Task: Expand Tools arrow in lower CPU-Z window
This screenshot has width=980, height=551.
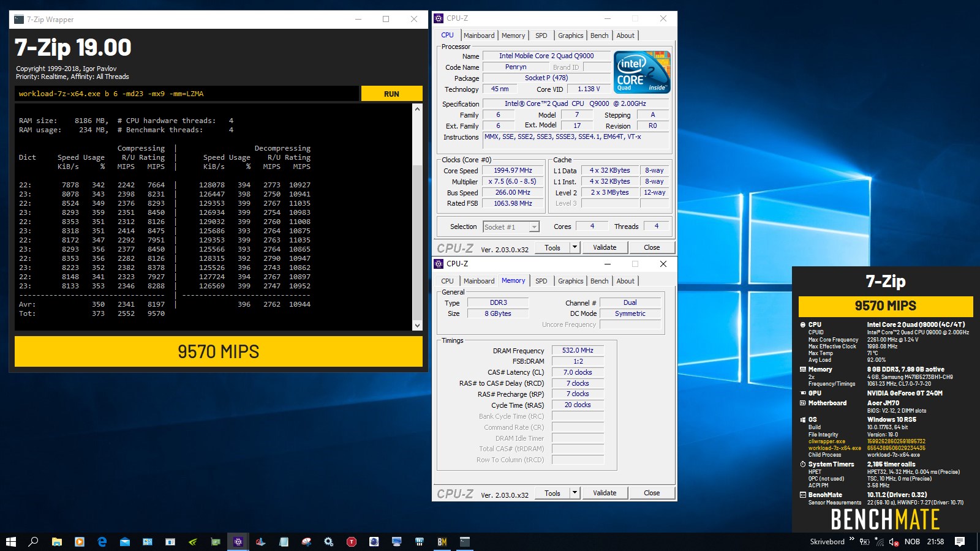Action: pos(575,493)
